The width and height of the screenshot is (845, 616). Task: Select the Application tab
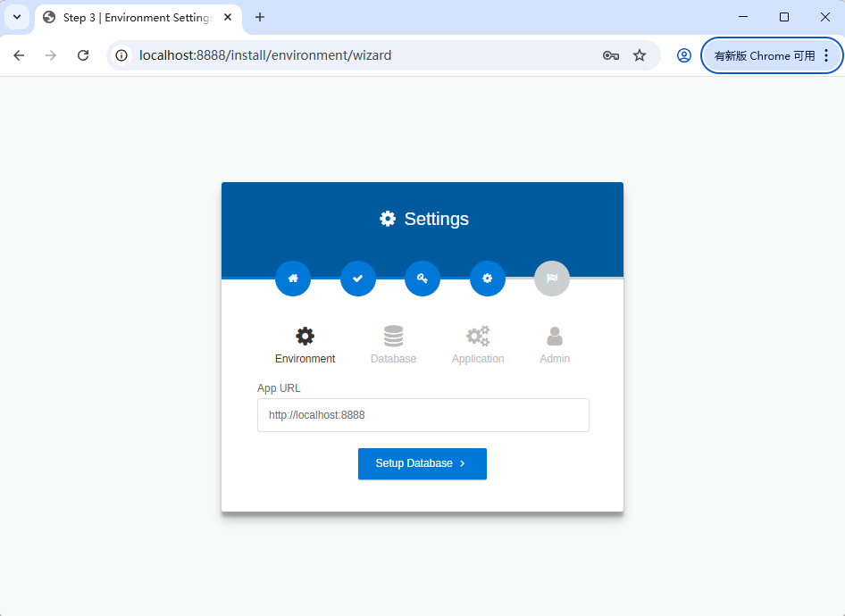tap(478, 345)
